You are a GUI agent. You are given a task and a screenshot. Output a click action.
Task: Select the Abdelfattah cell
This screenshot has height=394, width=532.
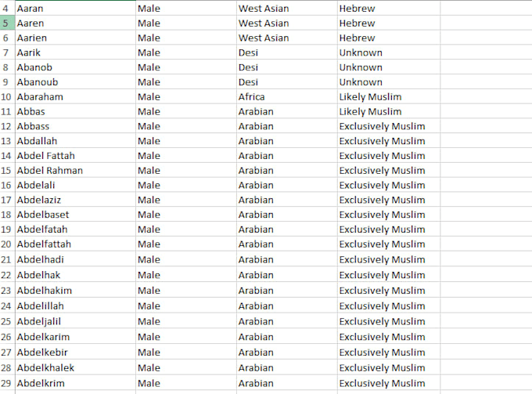[x=75, y=244]
